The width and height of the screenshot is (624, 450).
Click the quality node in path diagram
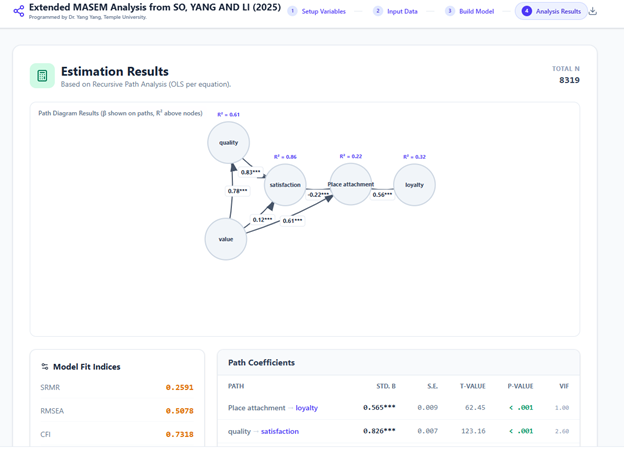pyautogui.click(x=229, y=143)
